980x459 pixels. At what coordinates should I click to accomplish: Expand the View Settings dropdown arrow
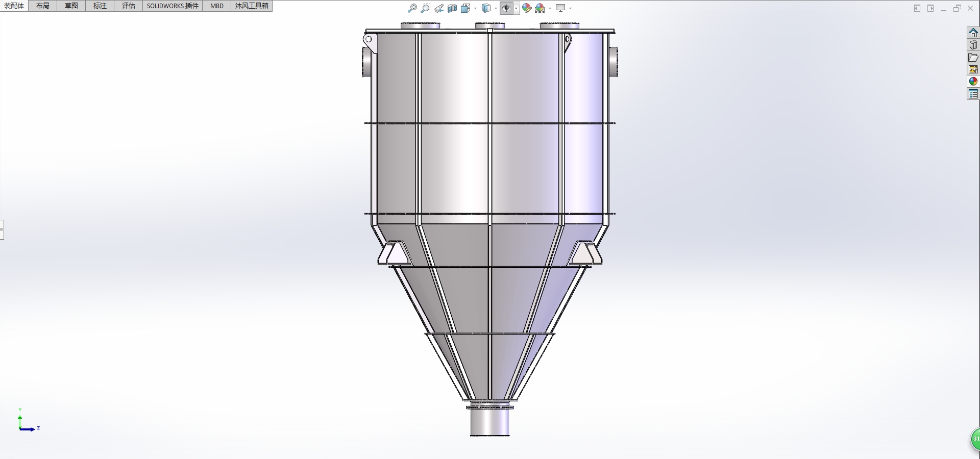coord(570,8)
